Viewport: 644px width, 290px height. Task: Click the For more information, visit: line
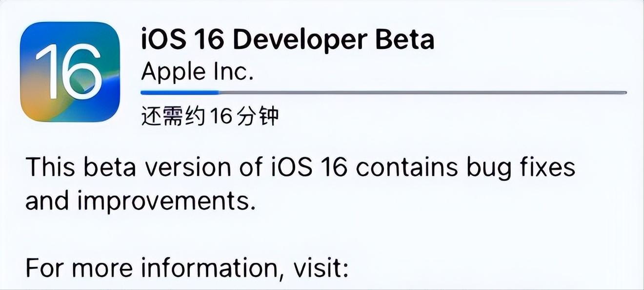click(187, 268)
